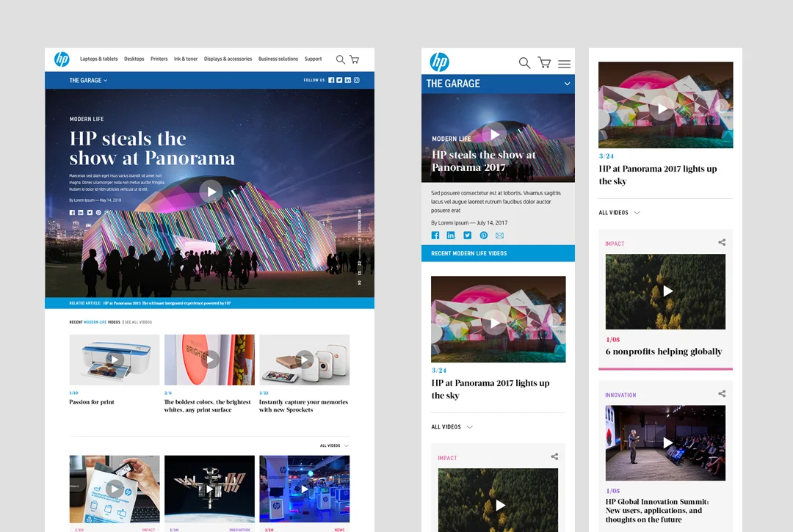The image size is (793, 532).
Task: Play the desktop hero video 'HP steals the show at Panorama'
Action: click(211, 192)
